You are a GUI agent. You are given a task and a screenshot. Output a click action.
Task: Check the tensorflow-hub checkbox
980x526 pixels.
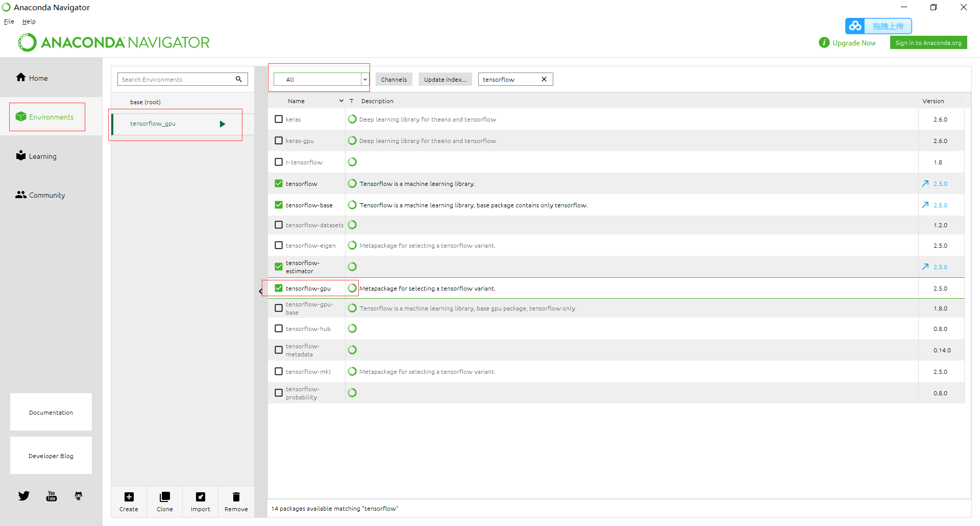(279, 328)
